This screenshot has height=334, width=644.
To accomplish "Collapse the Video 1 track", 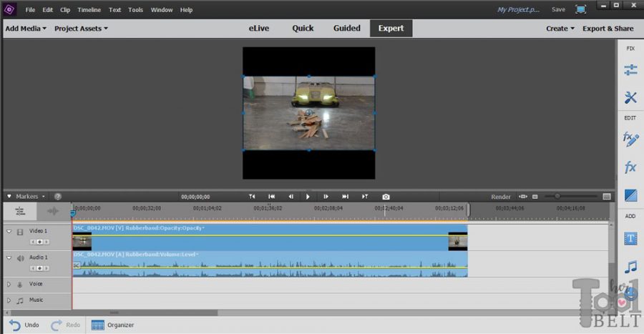I will coord(9,232).
